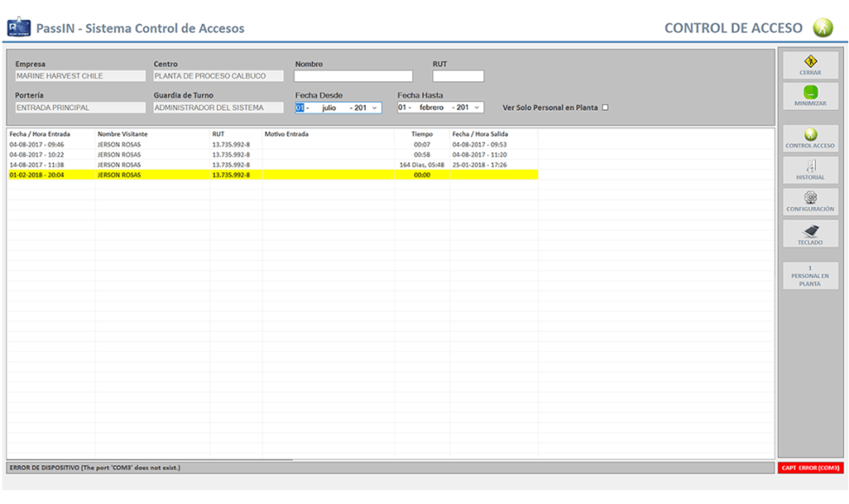Open Configuración gear icon

[810, 198]
